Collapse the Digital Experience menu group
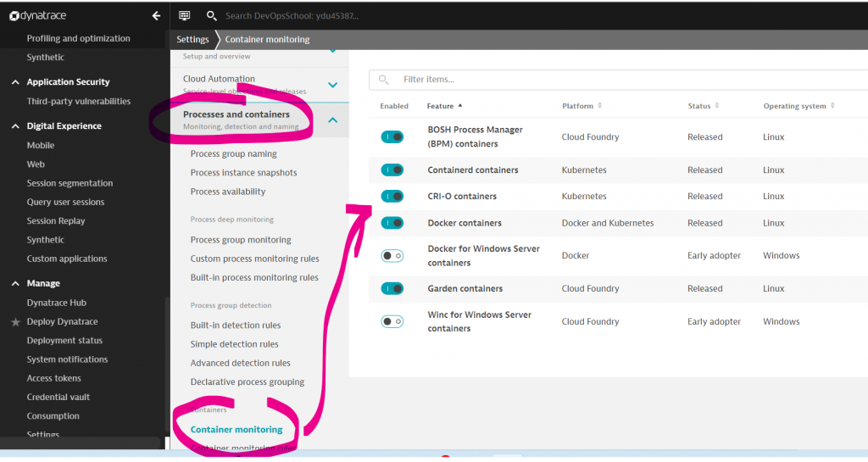The width and height of the screenshot is (868, 462). (15, 126)
